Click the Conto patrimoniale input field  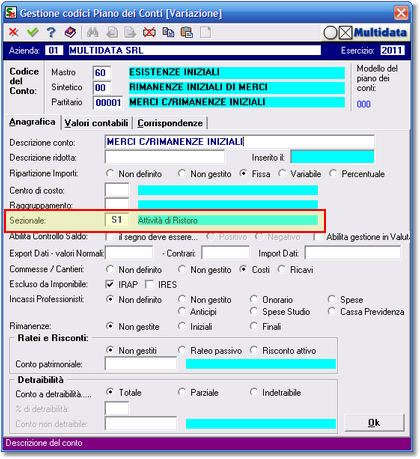141,364
